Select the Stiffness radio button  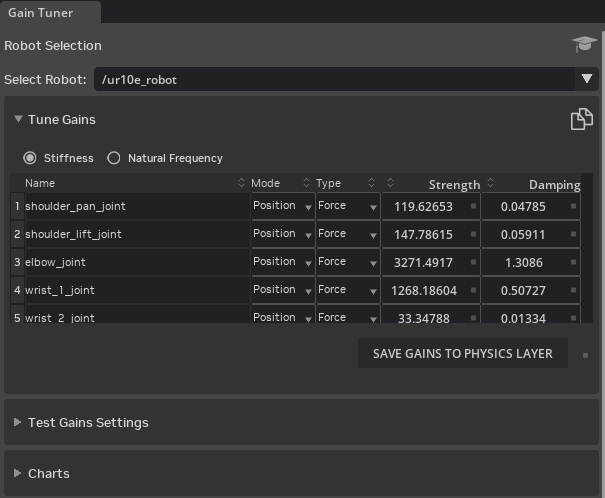tap(31, 158)
